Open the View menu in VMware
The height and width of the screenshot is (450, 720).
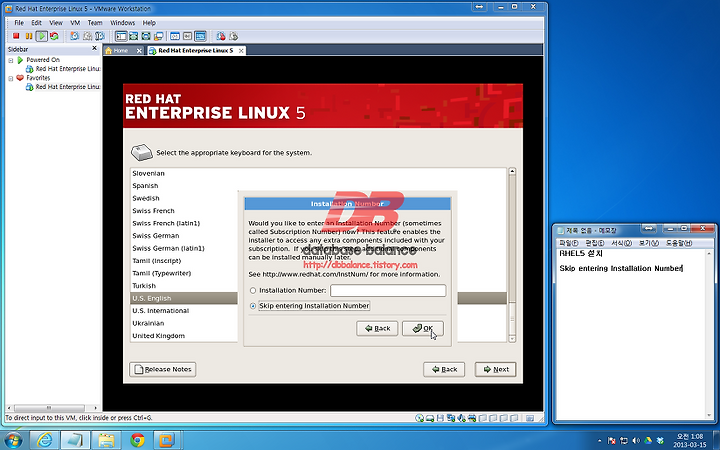click(56, 22)
